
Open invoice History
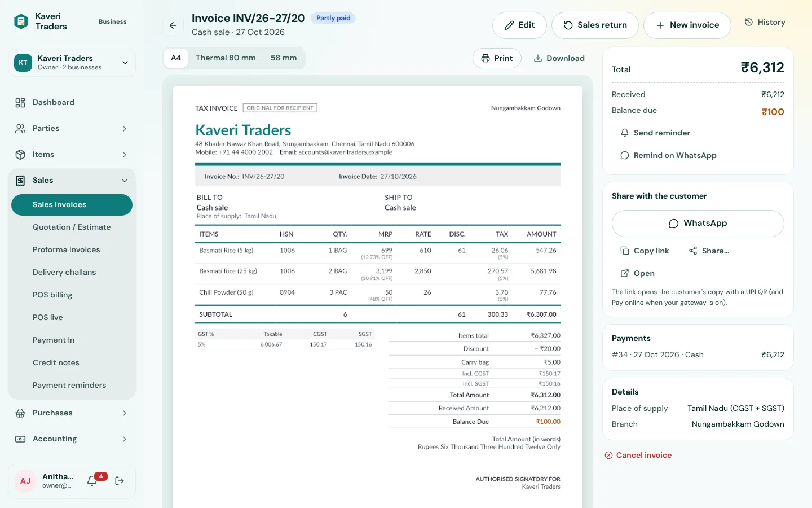pos(765,22)
